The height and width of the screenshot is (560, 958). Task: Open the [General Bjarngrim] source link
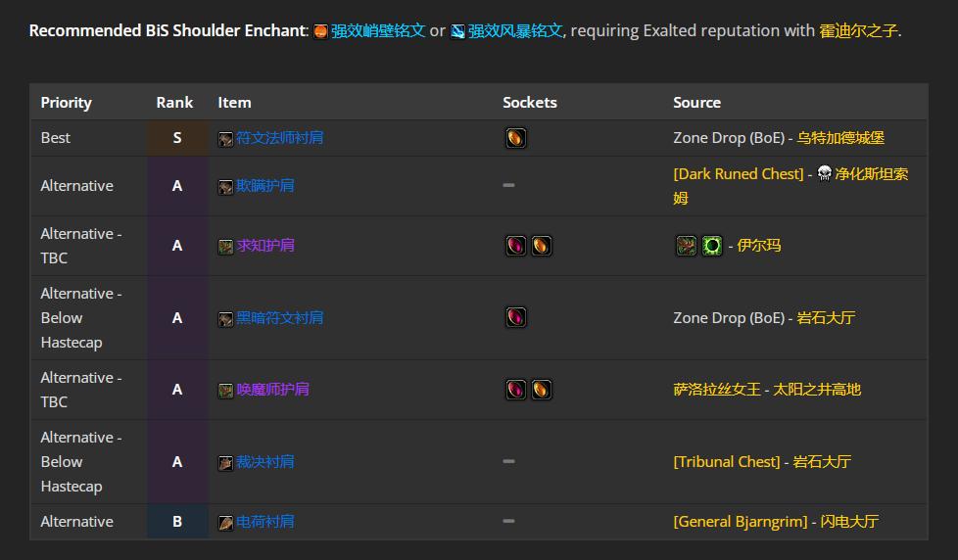740,521
